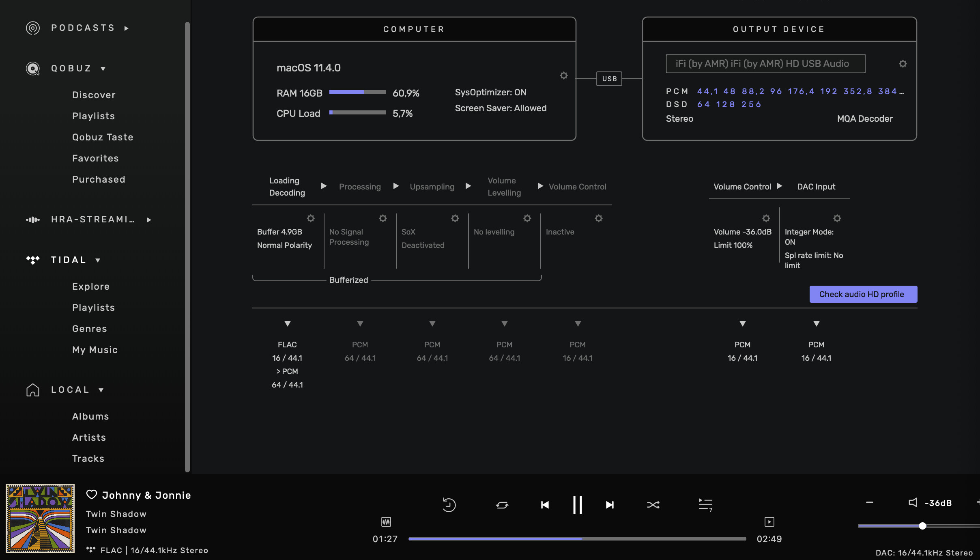Open Volume -36.0dB settings gear
980x560 pixels.
(766, 218)
